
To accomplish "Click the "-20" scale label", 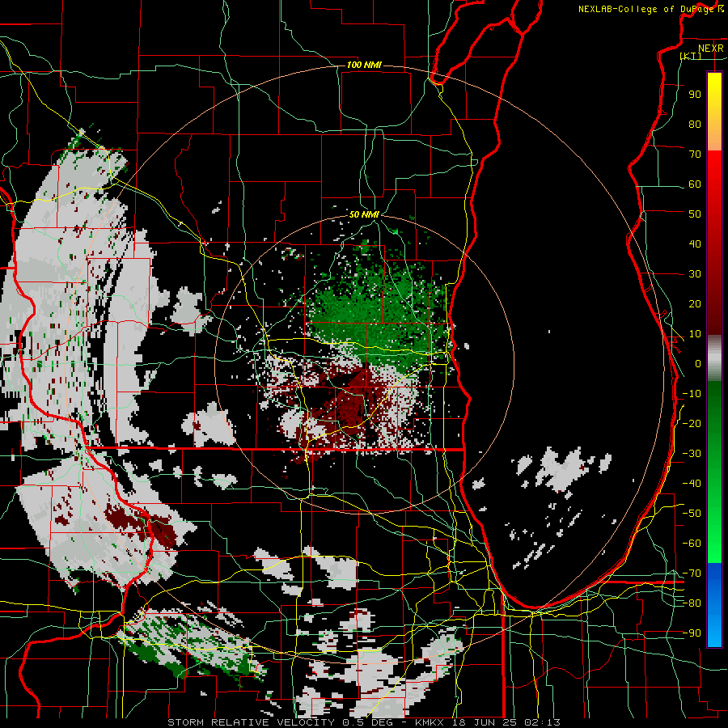I will click(x=692, y=423).
